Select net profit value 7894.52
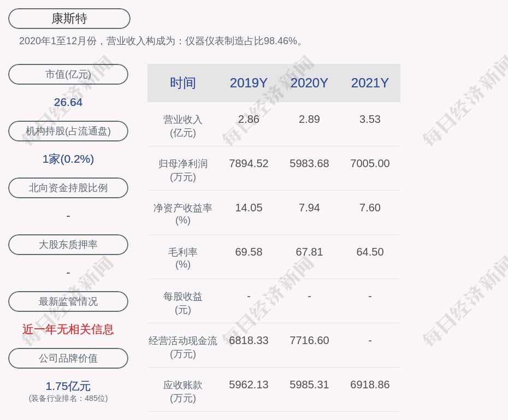This screenshot has height=420, width=508. [x=249, y=163]
